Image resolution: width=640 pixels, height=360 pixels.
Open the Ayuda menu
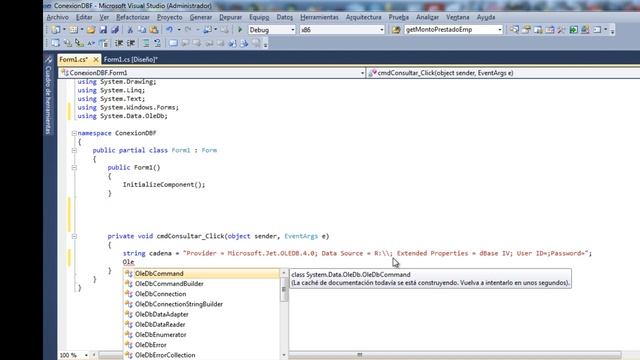(486, 17)
